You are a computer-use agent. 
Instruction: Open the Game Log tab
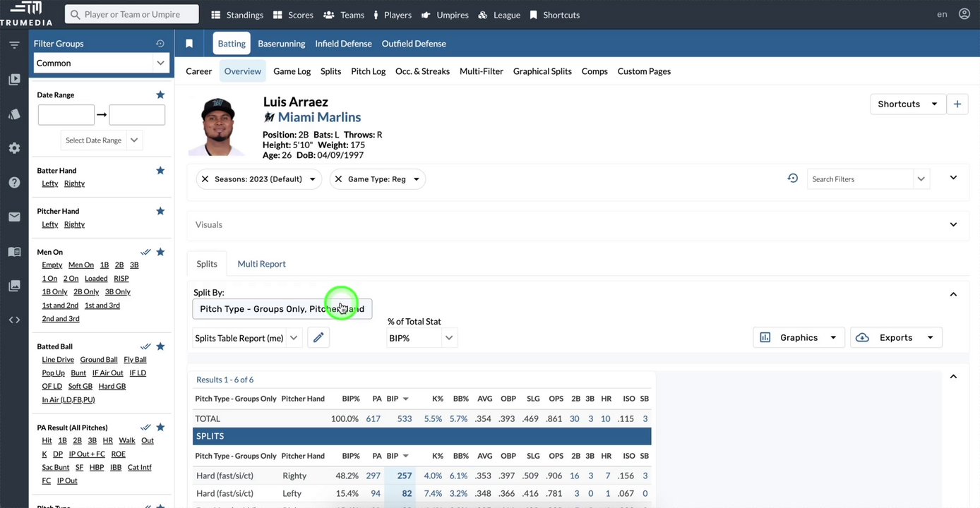292,71
